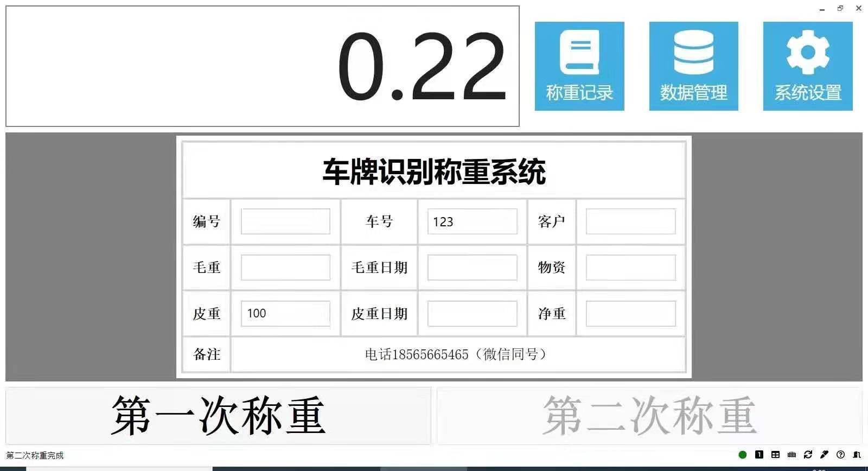Viewport: 868px width, 471px height.
Task: Click the refresh icon in status bar
Action: (x=808, y=455)
